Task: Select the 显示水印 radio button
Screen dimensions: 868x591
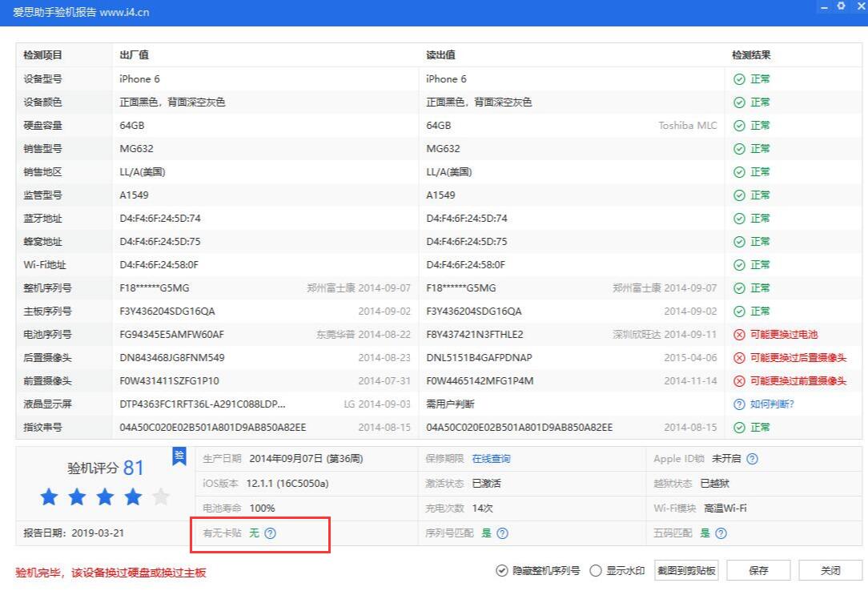Action: coord(595,570)
